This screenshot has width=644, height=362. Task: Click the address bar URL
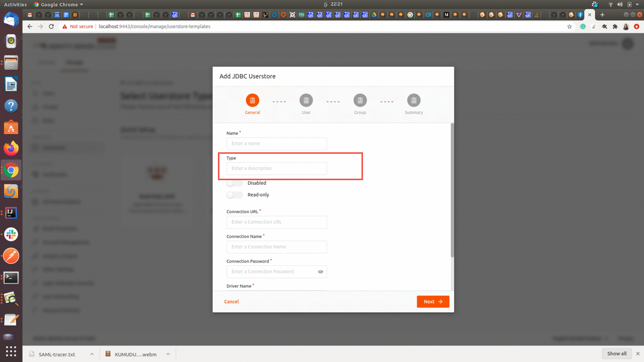155,26
